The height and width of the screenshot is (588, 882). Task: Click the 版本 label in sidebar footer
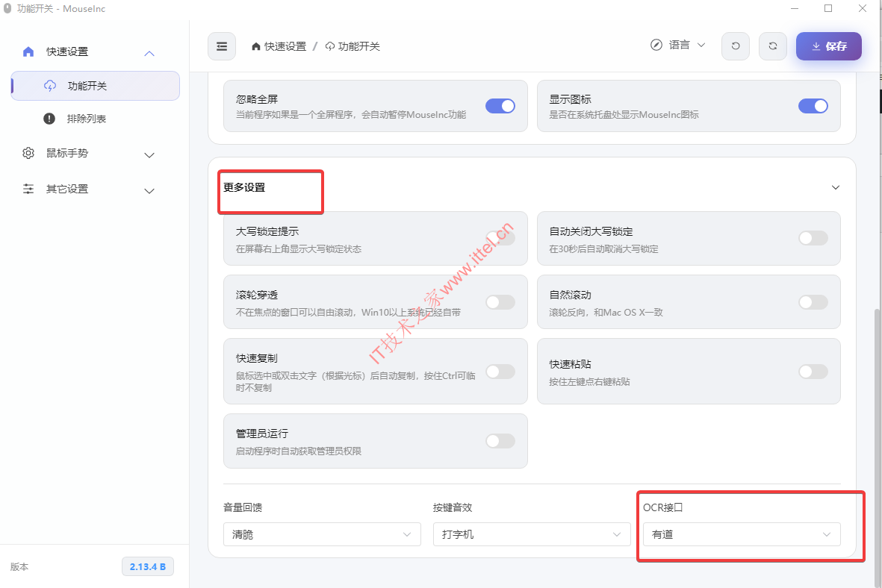pyautogui.click(x=19, y=566)
